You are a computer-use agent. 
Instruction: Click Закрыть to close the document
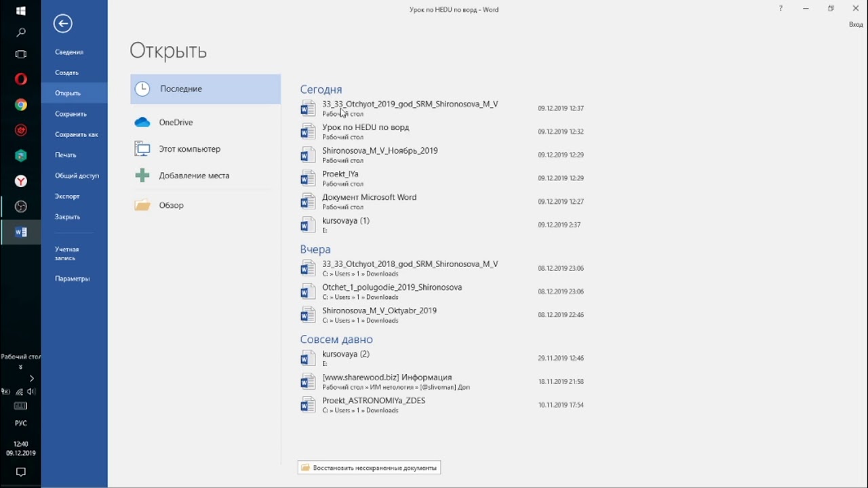coord(74,217)
